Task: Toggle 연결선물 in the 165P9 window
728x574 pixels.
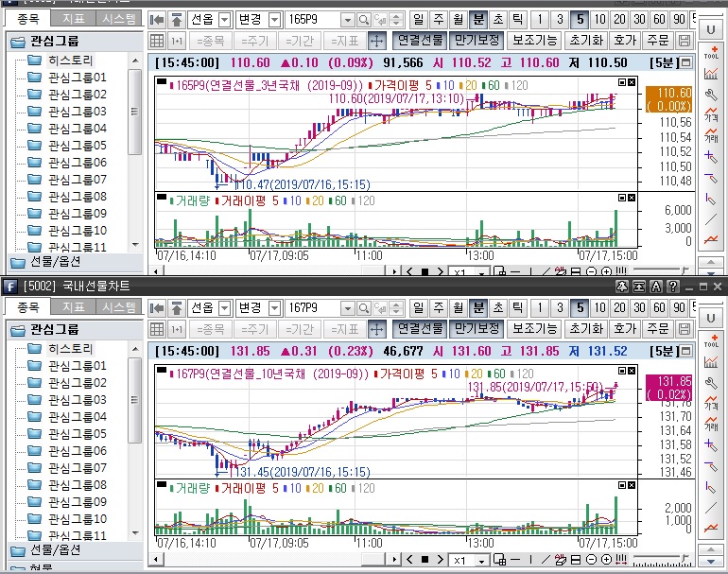Action: click(420, 41)
